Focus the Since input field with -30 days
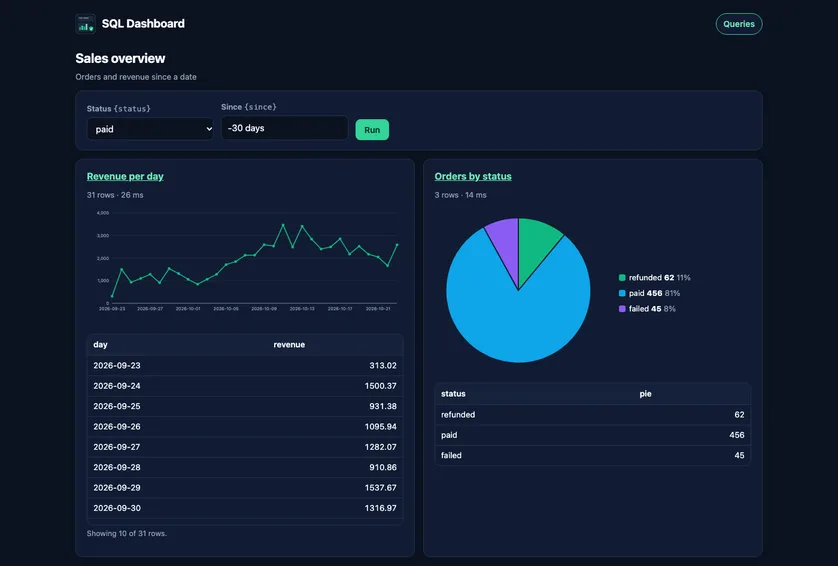 click(x=284, y=128)
